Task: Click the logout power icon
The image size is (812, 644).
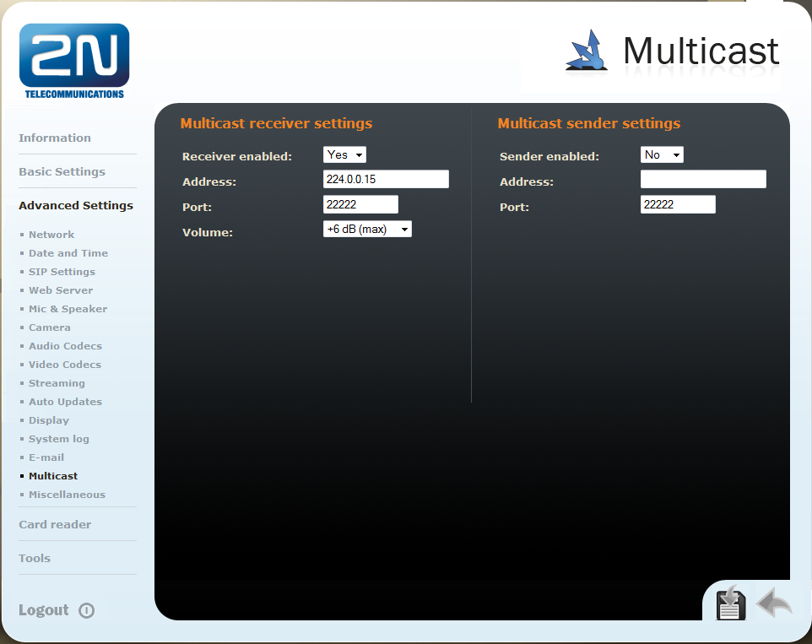Action: point(86,610)
